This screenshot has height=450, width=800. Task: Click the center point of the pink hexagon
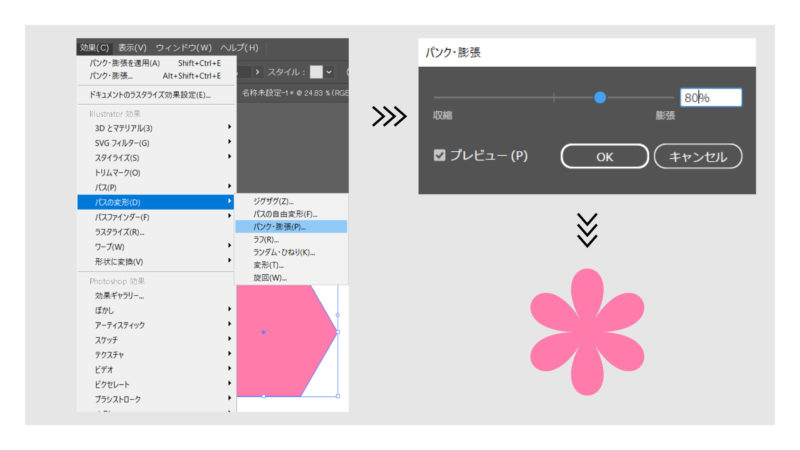pos(263,332)
